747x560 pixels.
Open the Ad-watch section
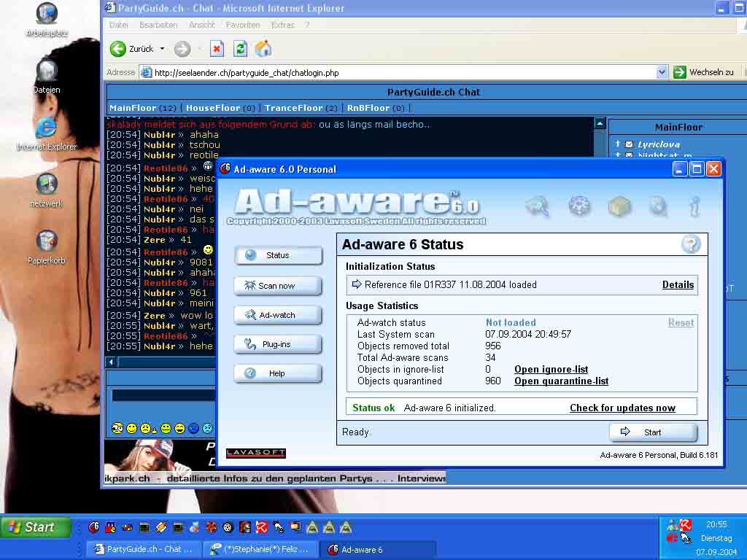[277, 315]
